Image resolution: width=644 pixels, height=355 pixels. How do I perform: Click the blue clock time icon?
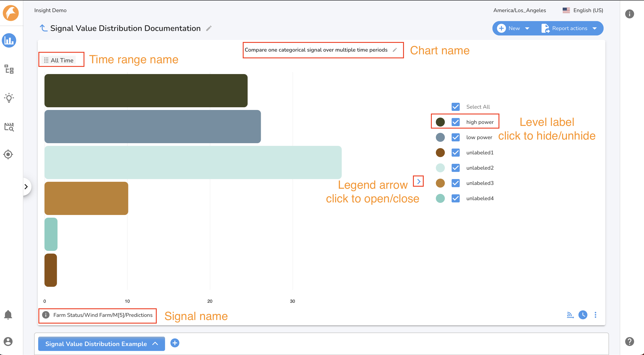[x=583, y=315]
